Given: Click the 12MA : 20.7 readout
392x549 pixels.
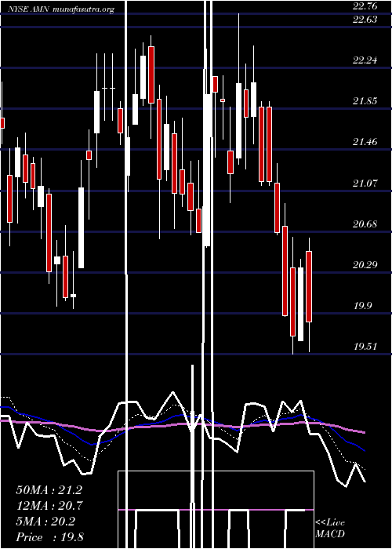Looking at the screenshot, I should tap(49, 506).
